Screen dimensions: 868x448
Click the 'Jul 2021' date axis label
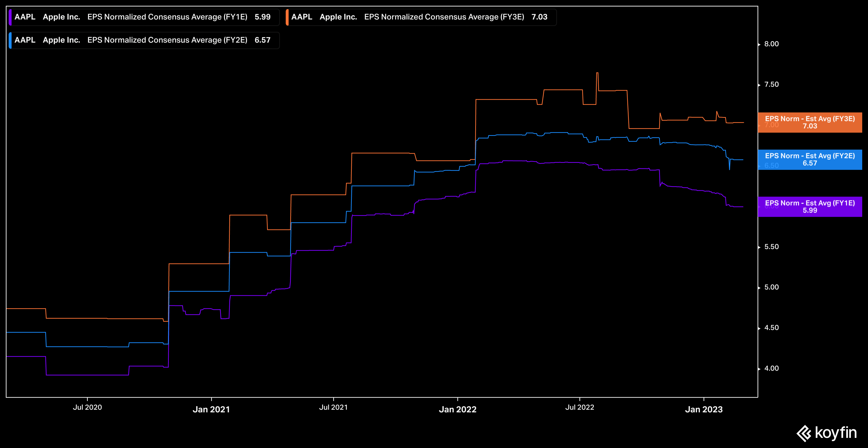pos(333,407)
